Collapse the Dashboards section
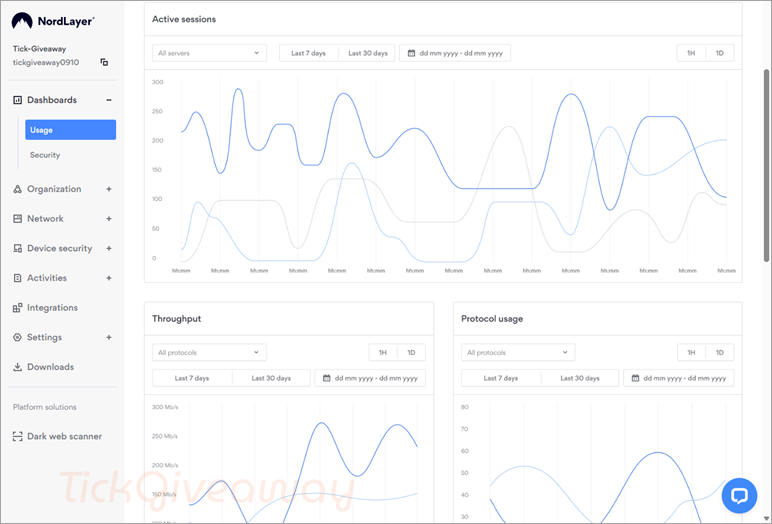This screenshot has height=524, width=772. pyautogui.click(x=109, y=100)
